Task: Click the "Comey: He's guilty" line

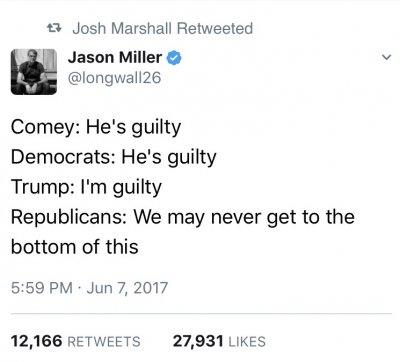Action: pos(96,127)
